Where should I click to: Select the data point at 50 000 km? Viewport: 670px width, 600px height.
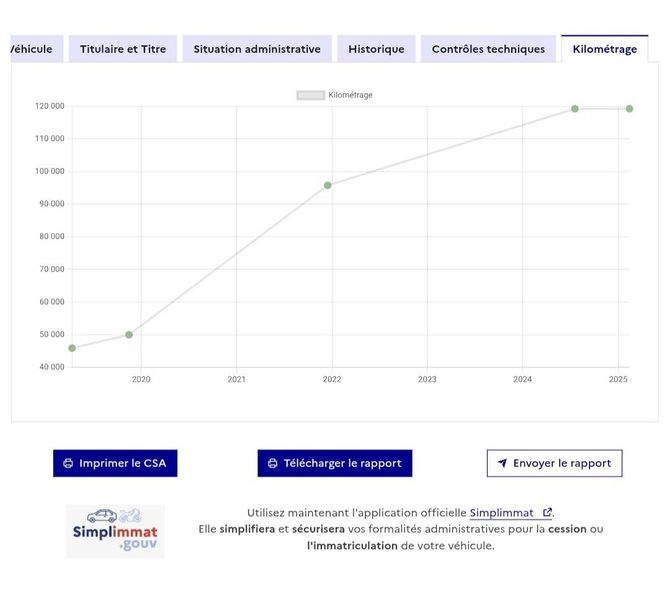coord(129,335)
